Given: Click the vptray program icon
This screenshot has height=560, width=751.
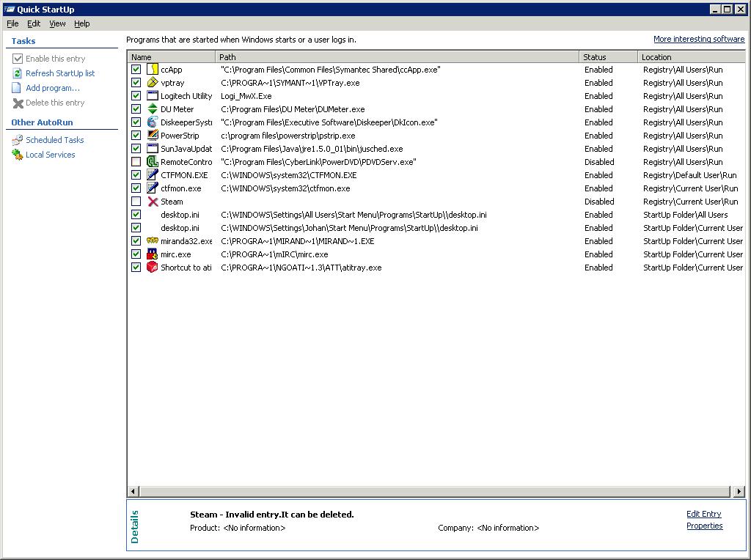Looking at the screenshot, I should (153, 82).
